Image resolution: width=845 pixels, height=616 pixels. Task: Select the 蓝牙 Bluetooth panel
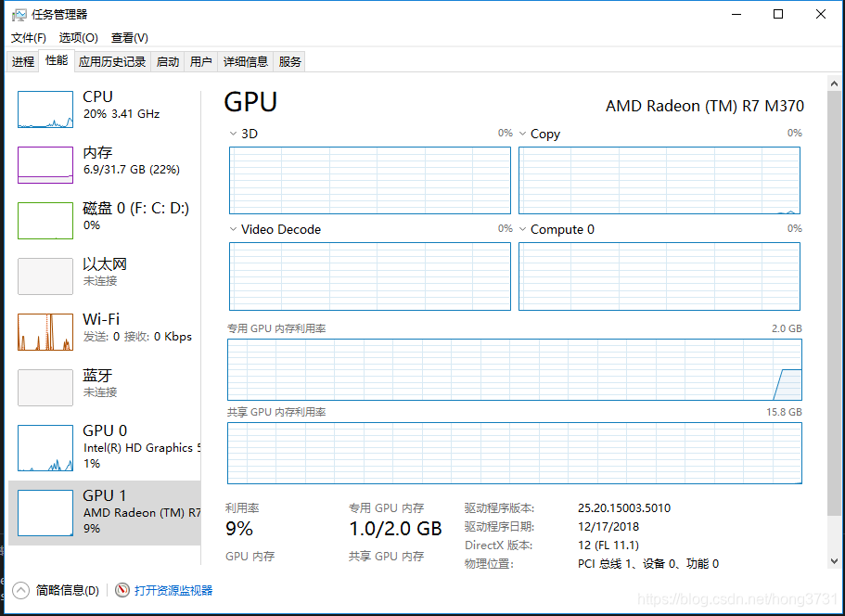point(102,383)
